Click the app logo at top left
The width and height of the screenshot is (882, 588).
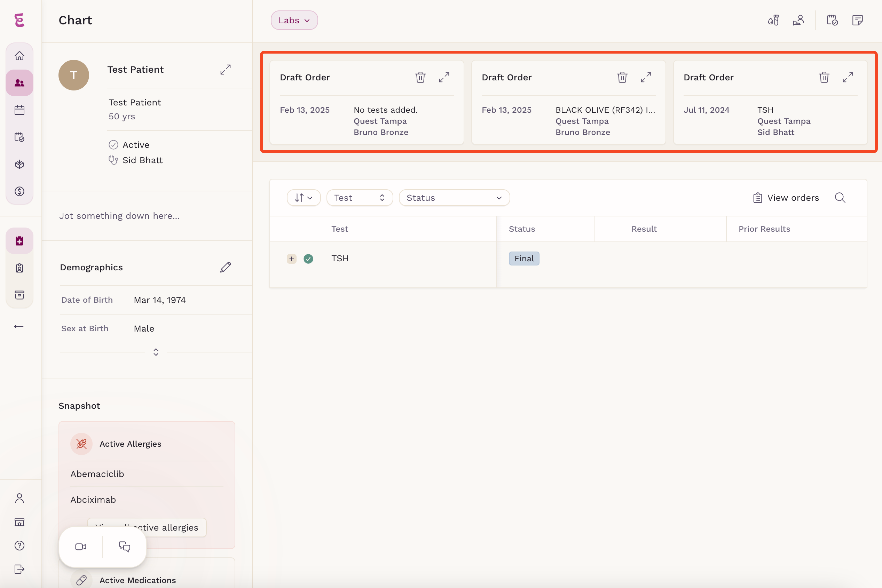tap(19, 20)
